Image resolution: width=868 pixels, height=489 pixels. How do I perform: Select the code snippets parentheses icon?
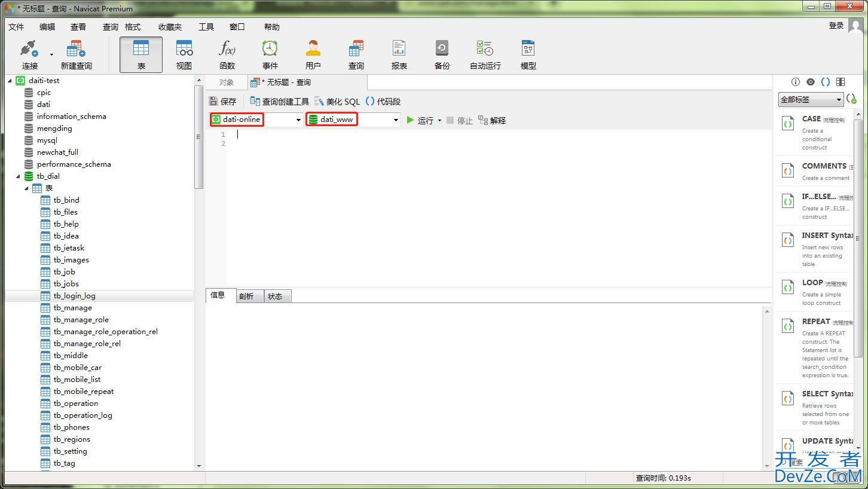(x=826, y=82)
